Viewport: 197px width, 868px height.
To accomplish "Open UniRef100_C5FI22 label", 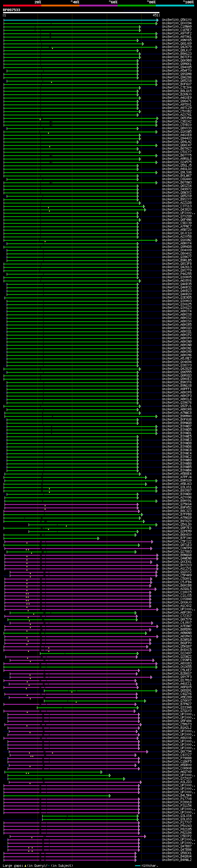I will click(x=176, y=542).
